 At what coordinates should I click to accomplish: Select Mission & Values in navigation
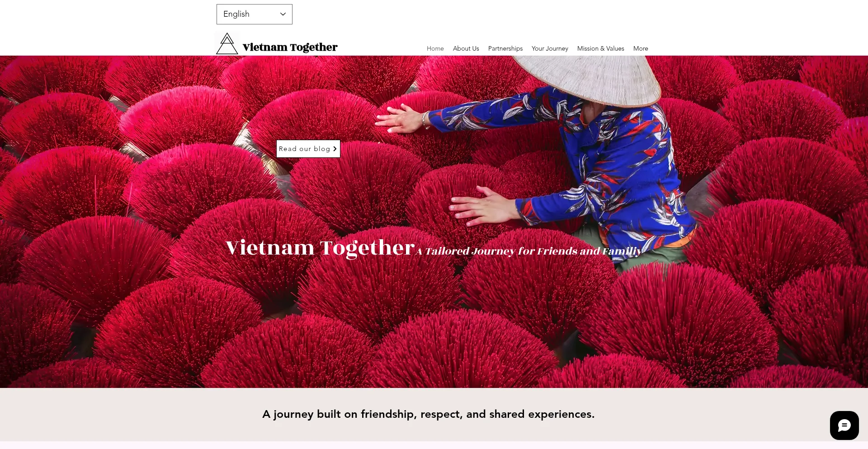tap(600, 48)
